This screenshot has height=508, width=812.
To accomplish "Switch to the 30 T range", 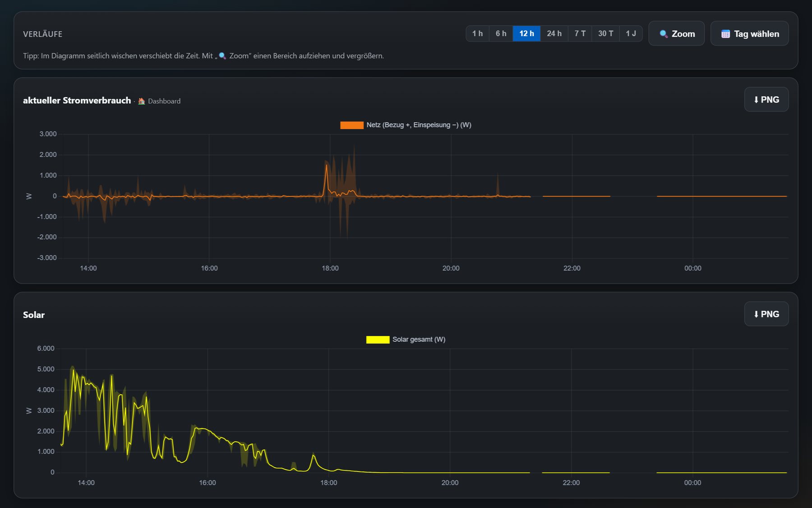I will coord(605,33).
